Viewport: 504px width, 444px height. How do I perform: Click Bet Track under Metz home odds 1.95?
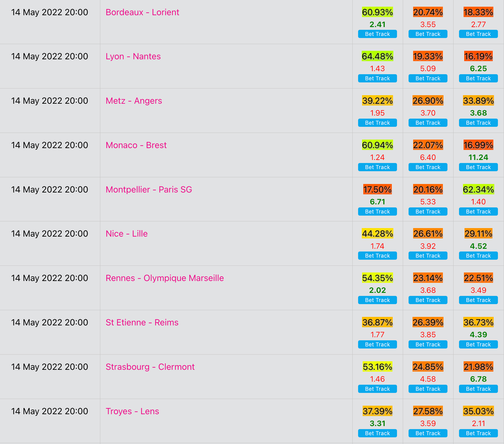tap(378, 123)
